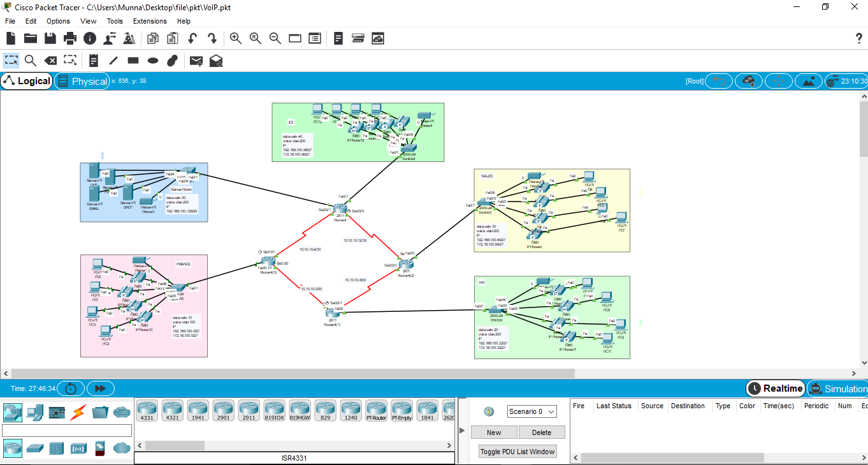Switch to Logical workspace
Viewport: 868px width, 465px height.
tap(27, 81)
